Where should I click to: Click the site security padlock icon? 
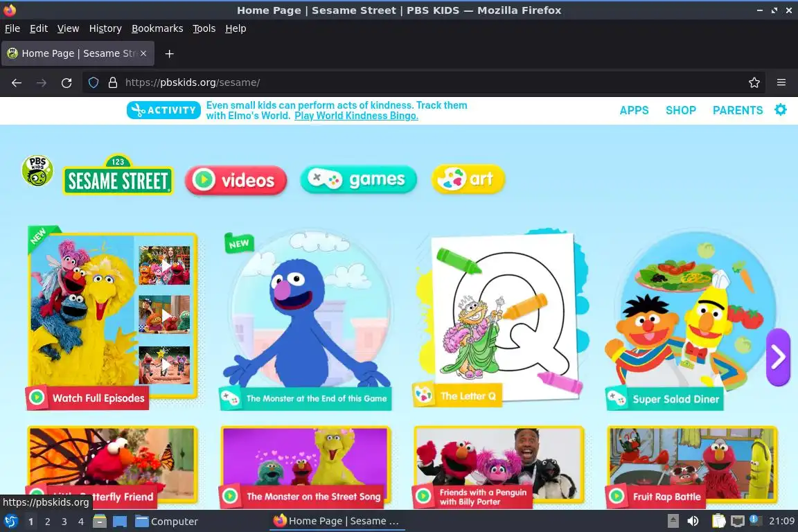(113, 82)
